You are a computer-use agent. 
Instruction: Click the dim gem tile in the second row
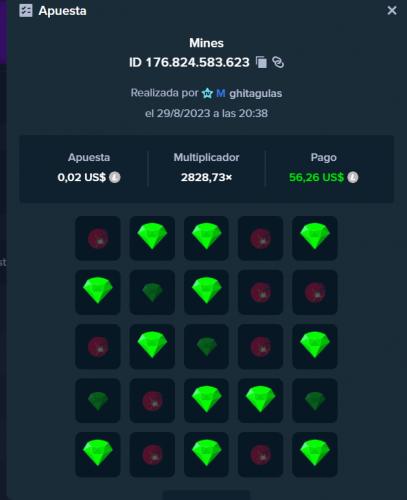click(152, 292)
